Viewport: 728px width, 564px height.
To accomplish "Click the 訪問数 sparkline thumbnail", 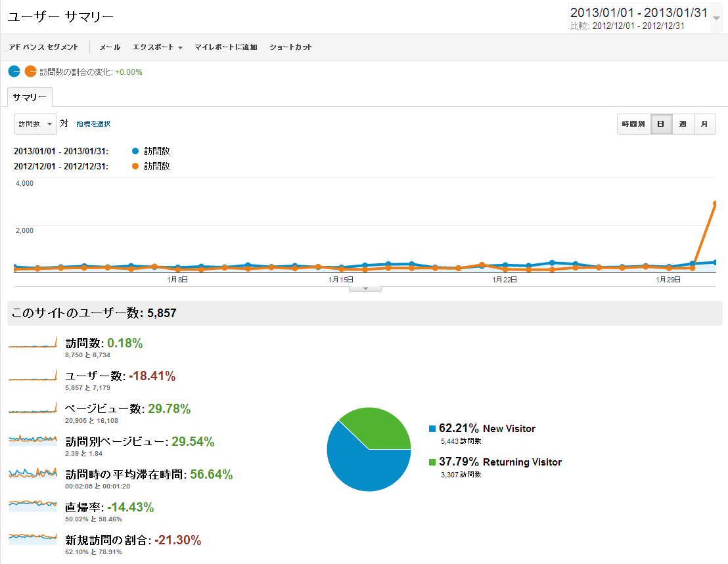I will pyautogui.click(x=33, y=343).
